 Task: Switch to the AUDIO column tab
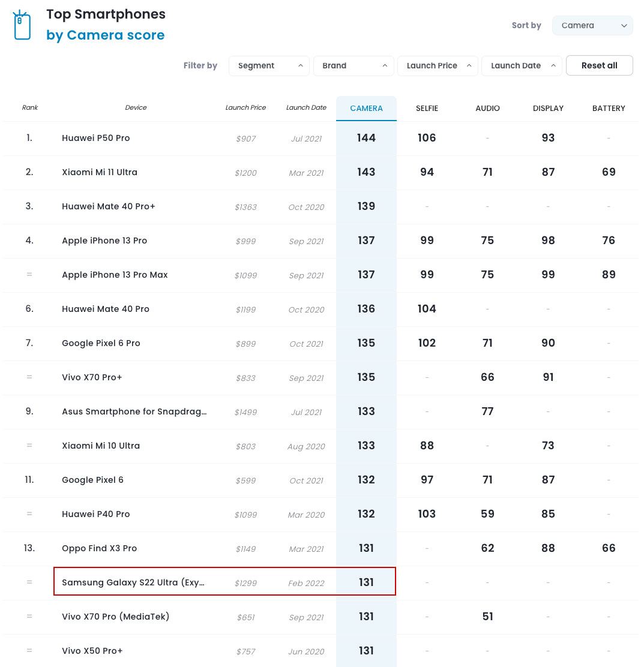487,109
